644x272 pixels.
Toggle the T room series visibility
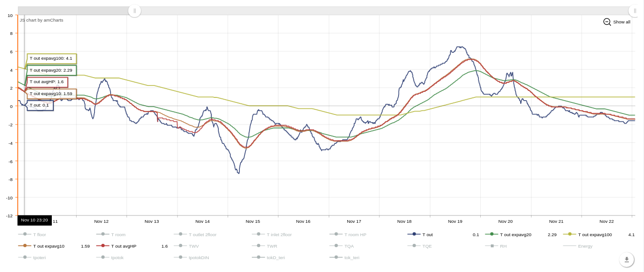pyautogui.click(x=118, y=234)
